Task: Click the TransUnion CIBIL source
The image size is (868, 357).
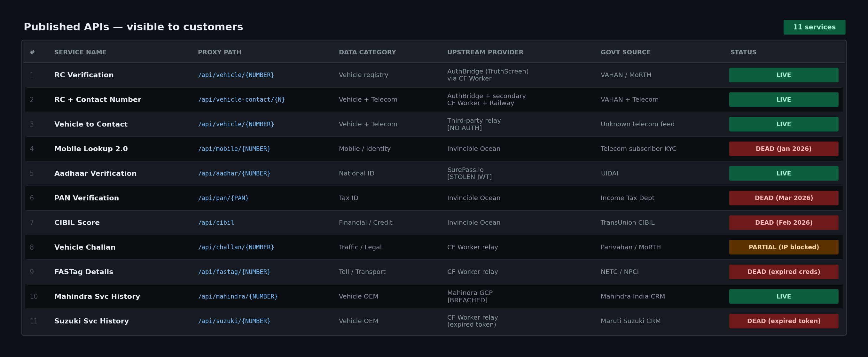Action: 627,223
